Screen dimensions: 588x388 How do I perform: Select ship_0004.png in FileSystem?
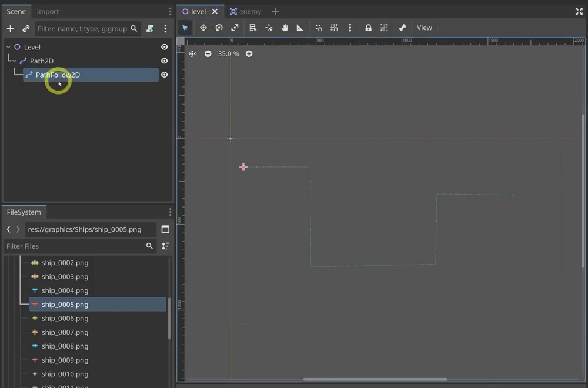[x=65, y=290]
